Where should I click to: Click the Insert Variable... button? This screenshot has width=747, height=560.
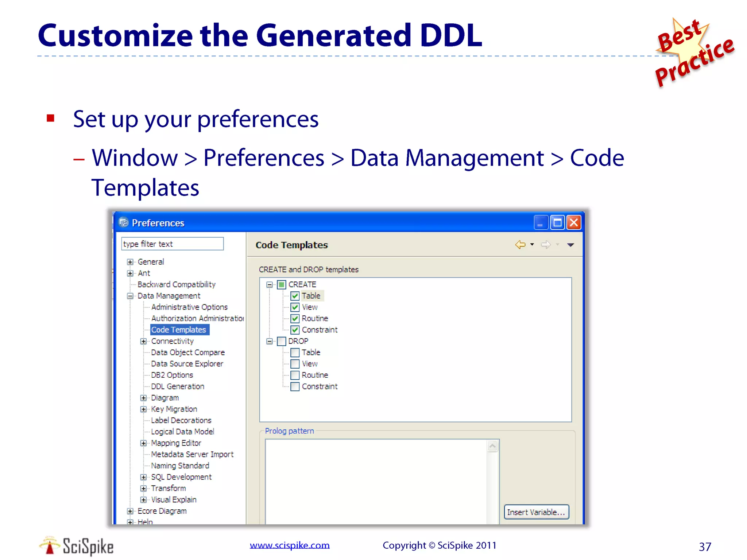(536, 512)
